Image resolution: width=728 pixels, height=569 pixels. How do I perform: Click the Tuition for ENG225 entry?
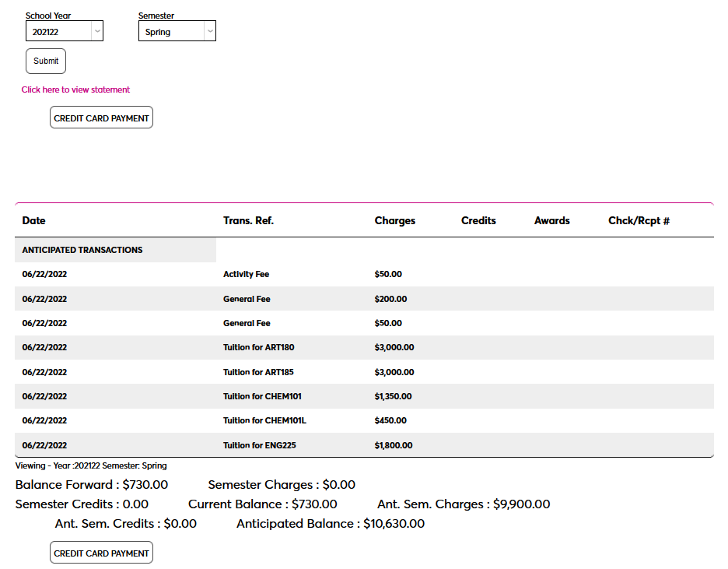pyautogui.click(x=259, y=446)
